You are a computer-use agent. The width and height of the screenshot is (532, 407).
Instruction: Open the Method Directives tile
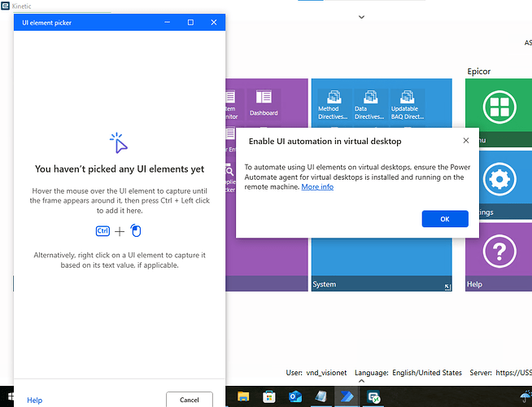tap(334, 105)
